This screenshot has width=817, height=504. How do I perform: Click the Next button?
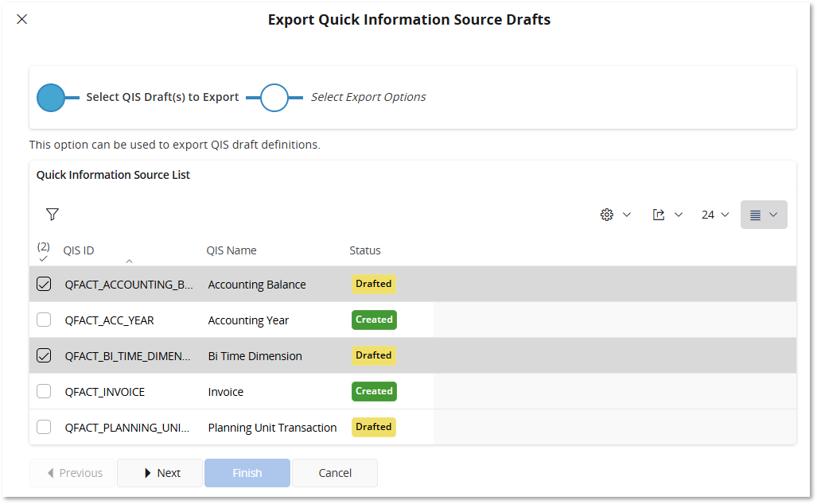coord(160,473)
